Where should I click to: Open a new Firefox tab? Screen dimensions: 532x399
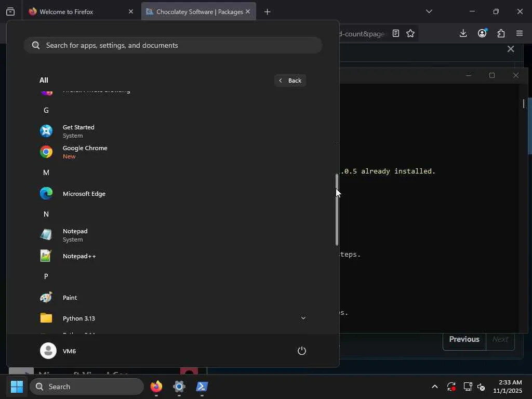[x=268, y=12]
